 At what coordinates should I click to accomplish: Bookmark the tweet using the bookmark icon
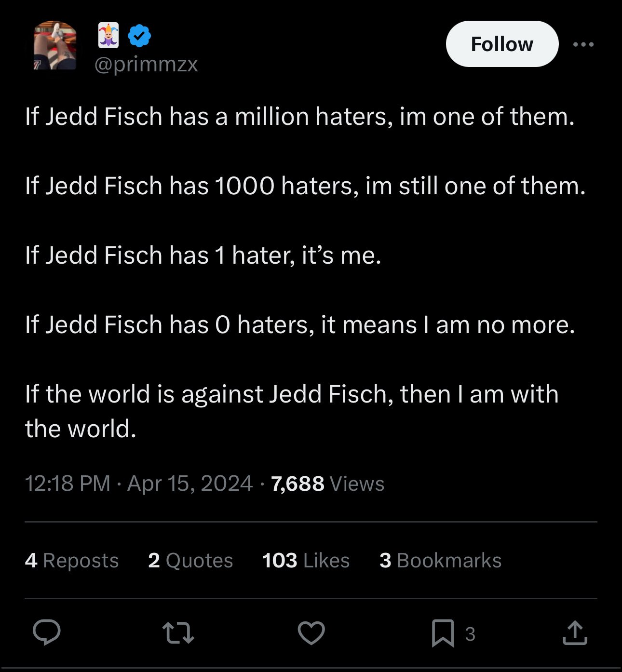click(443, 633)
